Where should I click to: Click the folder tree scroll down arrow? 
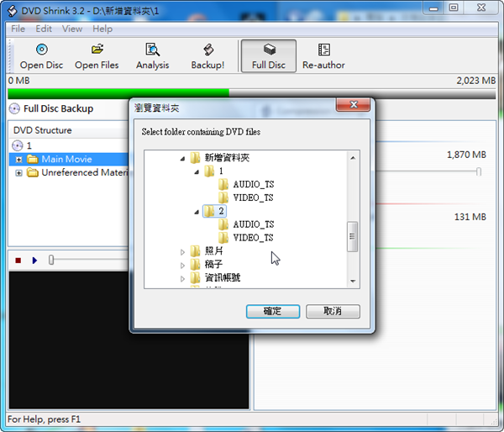point(353,282)
